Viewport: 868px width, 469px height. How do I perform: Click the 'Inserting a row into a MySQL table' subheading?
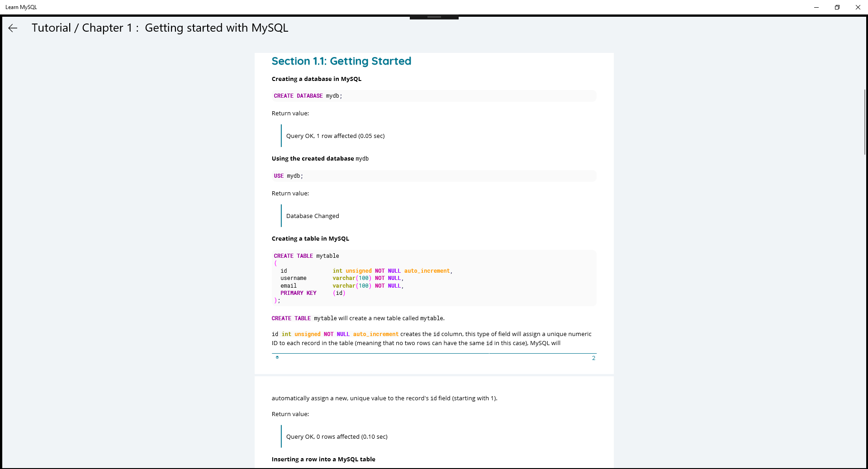point(323,460)
